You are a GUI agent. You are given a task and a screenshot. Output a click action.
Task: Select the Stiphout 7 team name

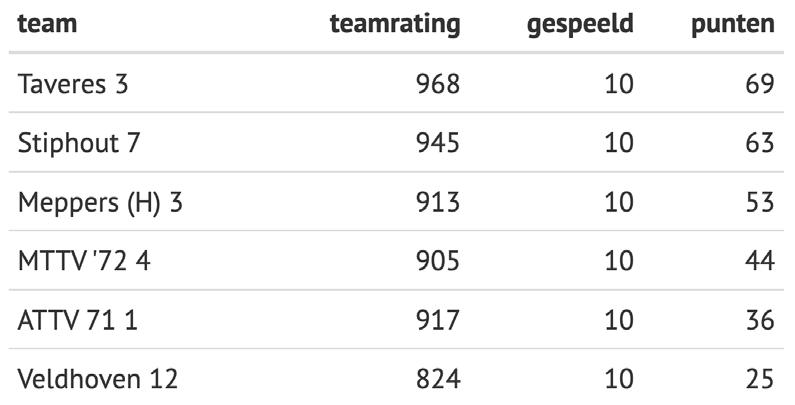pos(78,142)
